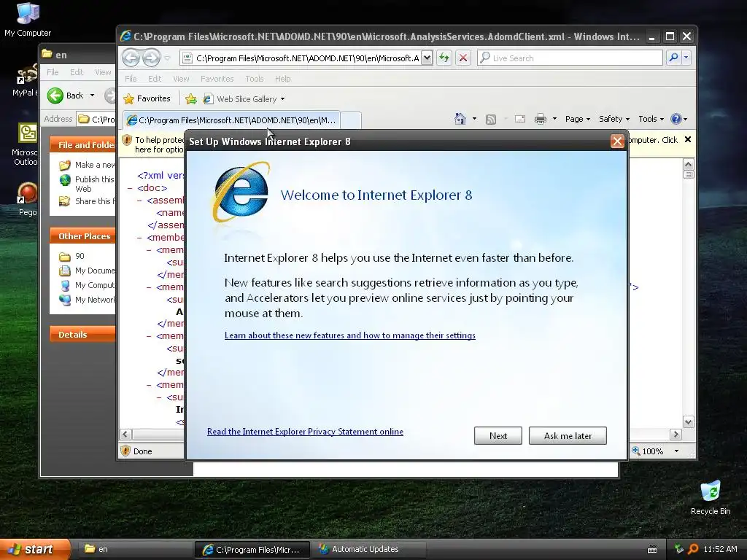This screenshot has width=747, height=560.
Task: Switch to Automatic Updates taskbar button
Action: coord(367,549)
